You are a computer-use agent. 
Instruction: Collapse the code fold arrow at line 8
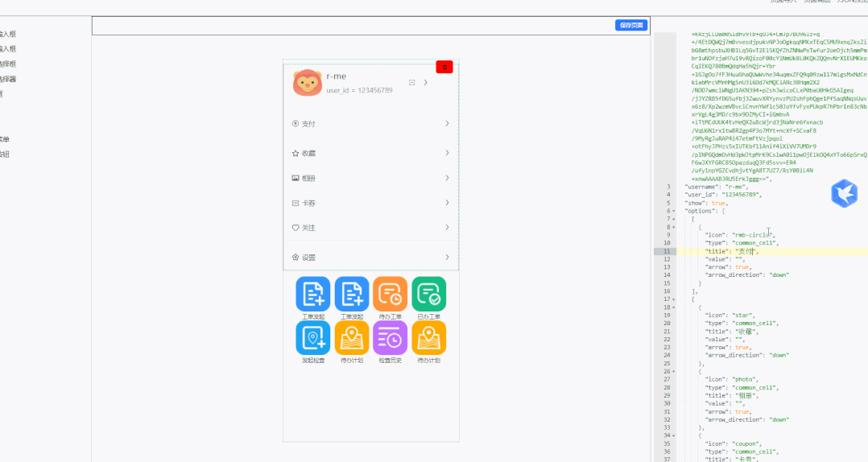[x=674, y=228]
